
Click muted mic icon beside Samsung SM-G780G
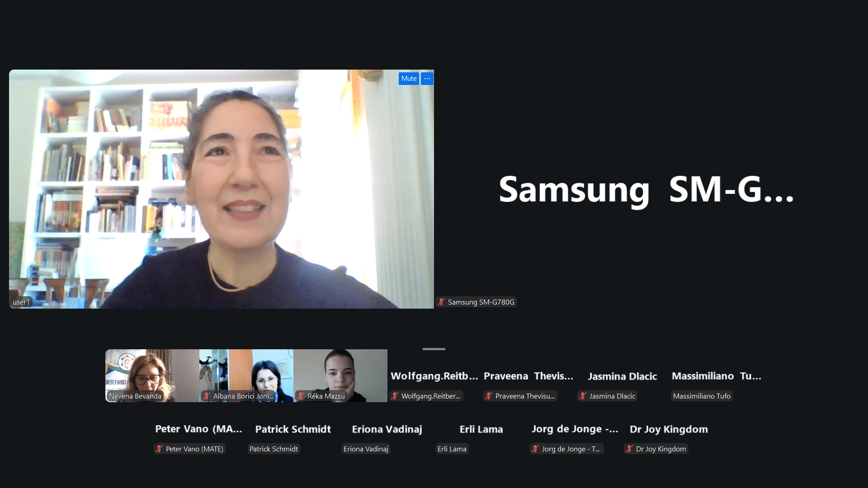[x=442, y=302]
